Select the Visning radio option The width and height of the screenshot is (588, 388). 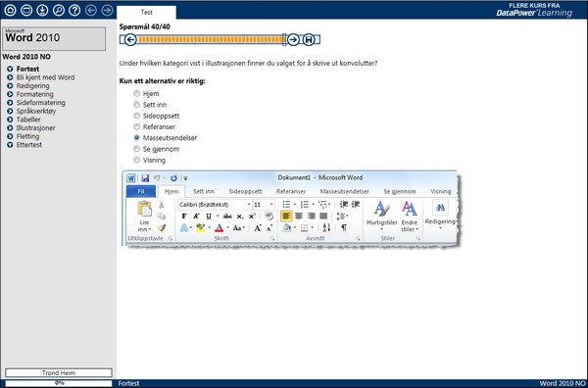137,160
